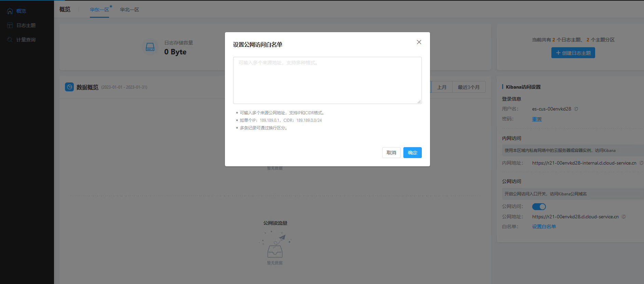Switch to the 华北一区 region tab
The image size is (644, 284).
point(130,10)
